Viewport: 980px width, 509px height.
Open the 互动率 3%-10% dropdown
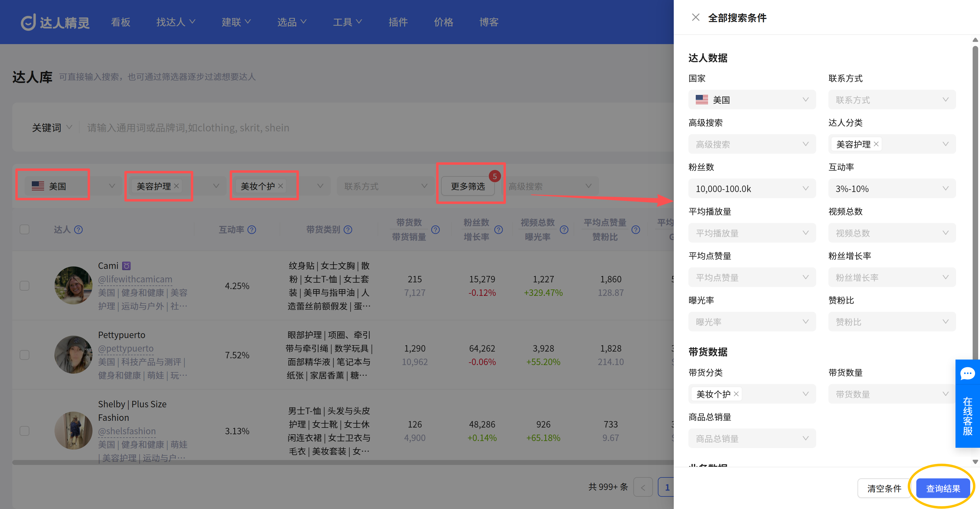[892, 189]
